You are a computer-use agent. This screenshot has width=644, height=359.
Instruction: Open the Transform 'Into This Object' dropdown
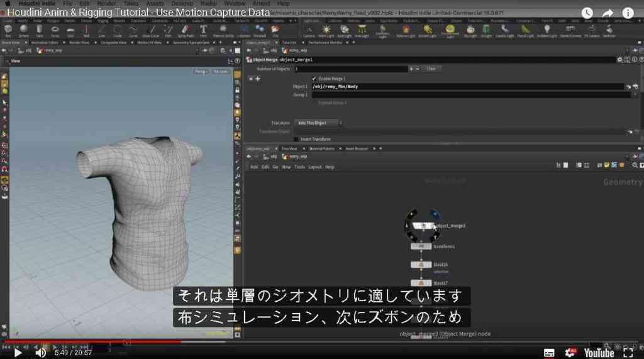tap(318, 123)
